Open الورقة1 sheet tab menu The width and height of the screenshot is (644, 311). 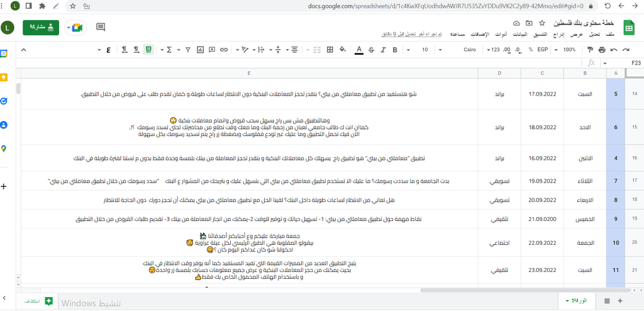pyautogui.click(x=576, y=301)
